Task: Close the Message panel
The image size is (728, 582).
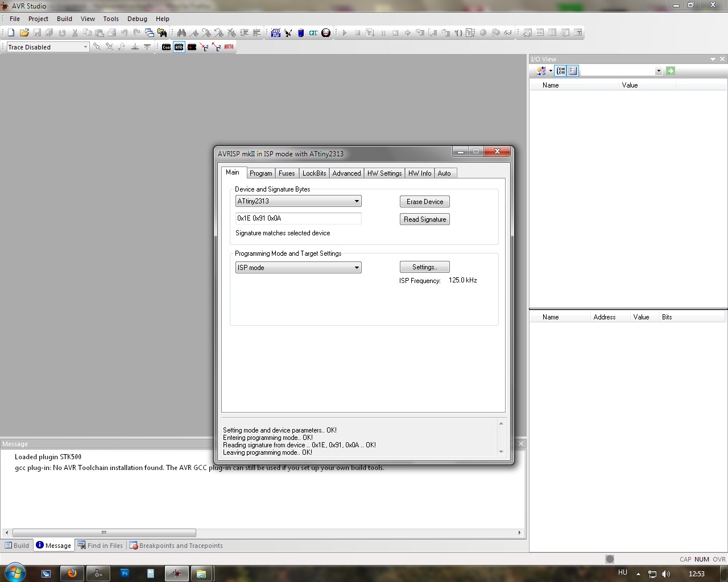Action: [521, 444]
